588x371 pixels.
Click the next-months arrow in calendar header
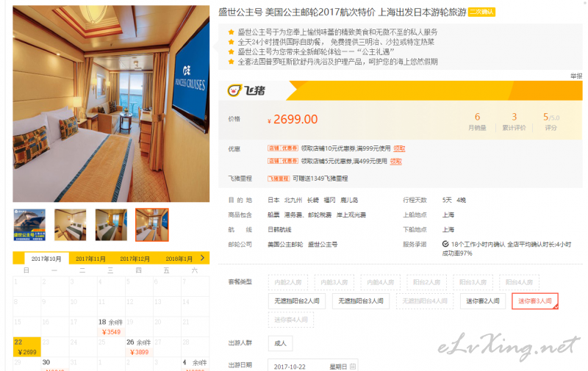tap(203, 258)
